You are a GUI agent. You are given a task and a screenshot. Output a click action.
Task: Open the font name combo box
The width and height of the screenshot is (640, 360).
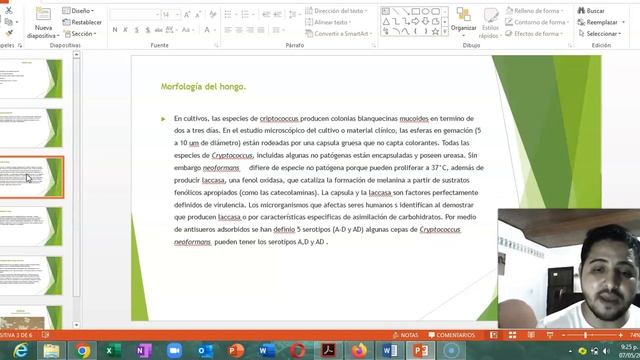pos(135,15)
